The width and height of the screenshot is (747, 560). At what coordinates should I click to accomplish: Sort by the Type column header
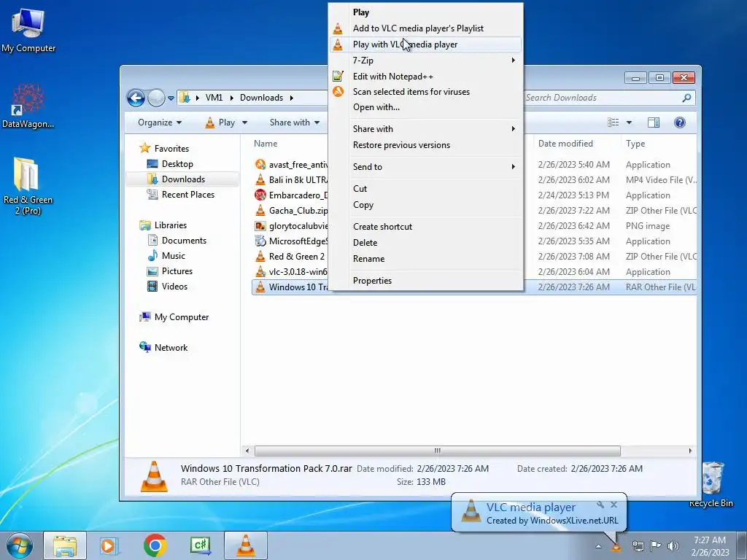(635, 144)
